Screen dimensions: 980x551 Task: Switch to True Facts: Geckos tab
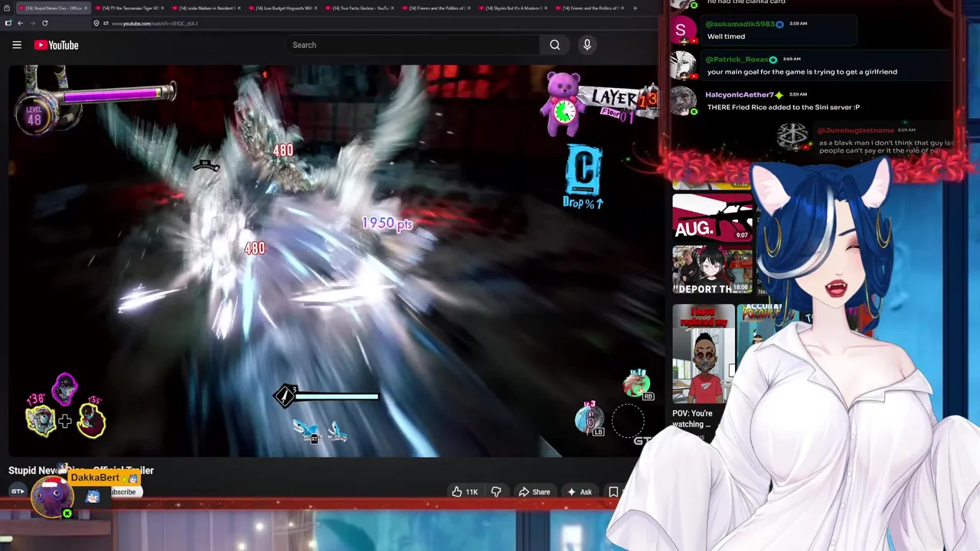point(358,8)
